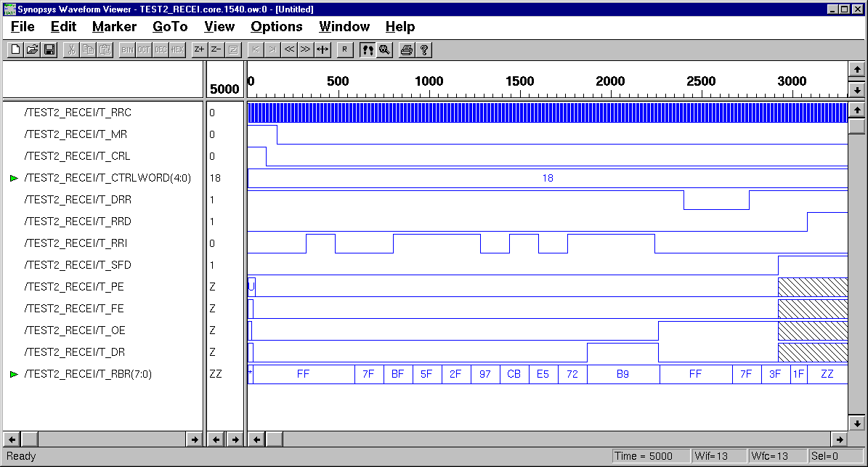Image resolution: width=868 pixels, height=467 pixels.
Task: Select the T_SFD signal in the list
Action: [x=77, y=265]
